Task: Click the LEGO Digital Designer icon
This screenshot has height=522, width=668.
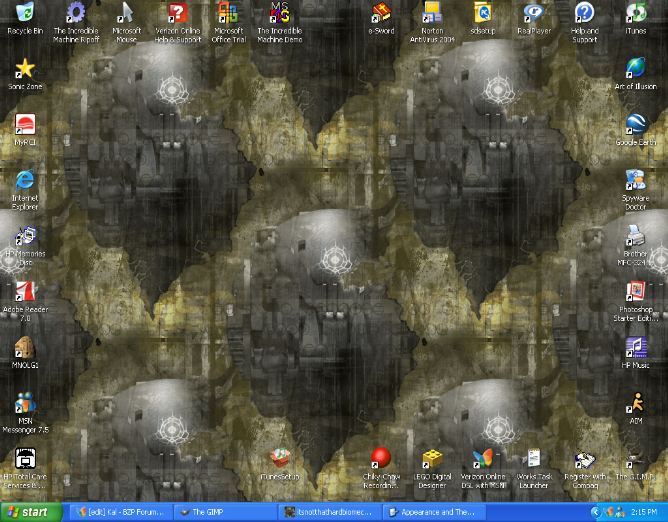Action: click(432, 459)
